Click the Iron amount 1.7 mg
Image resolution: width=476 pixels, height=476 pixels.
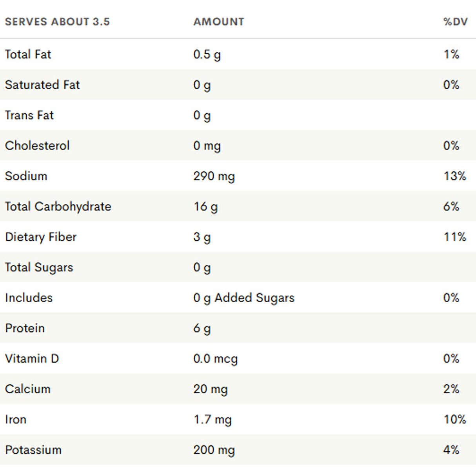212,420
